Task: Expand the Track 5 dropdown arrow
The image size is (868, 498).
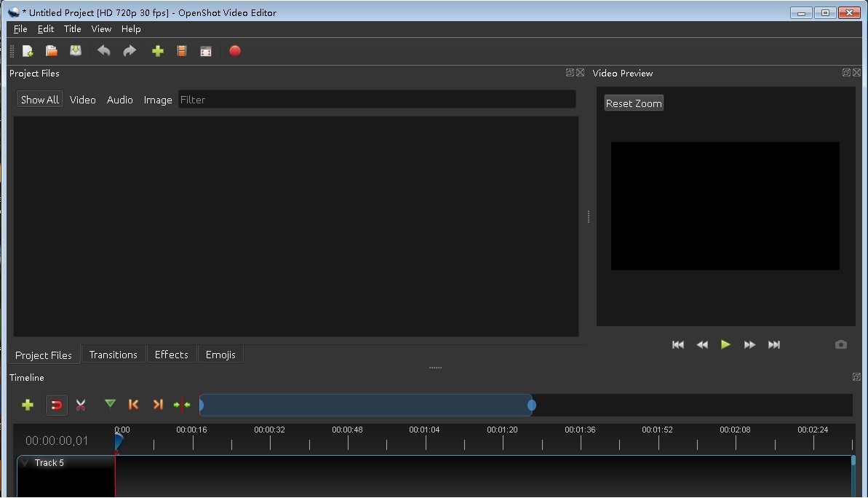Action: point(25,462)
